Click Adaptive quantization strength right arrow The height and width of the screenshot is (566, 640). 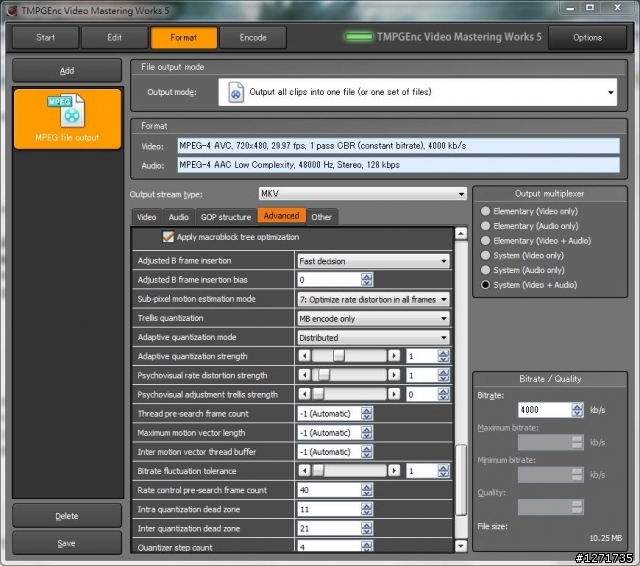coord(394,356)
